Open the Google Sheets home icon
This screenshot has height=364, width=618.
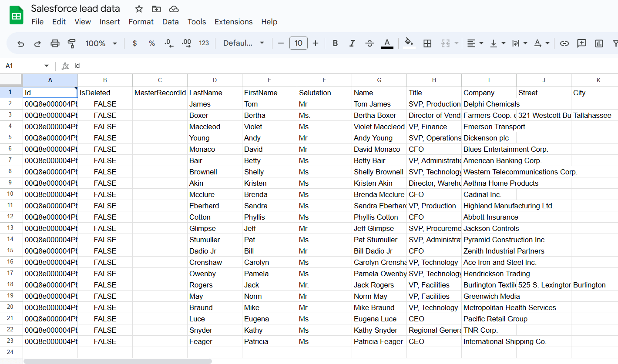coord(17,16)
